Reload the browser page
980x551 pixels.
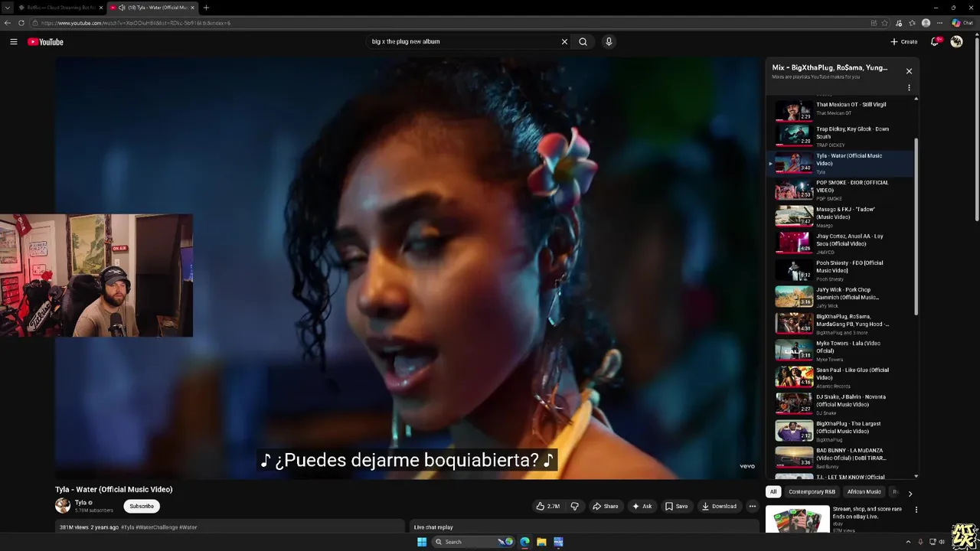coord(21,23)
